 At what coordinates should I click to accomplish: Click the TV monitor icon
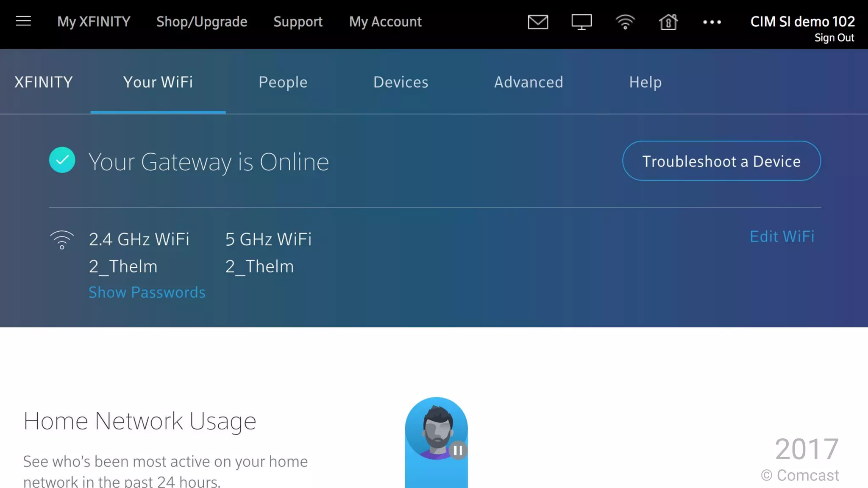coord(581,22)
